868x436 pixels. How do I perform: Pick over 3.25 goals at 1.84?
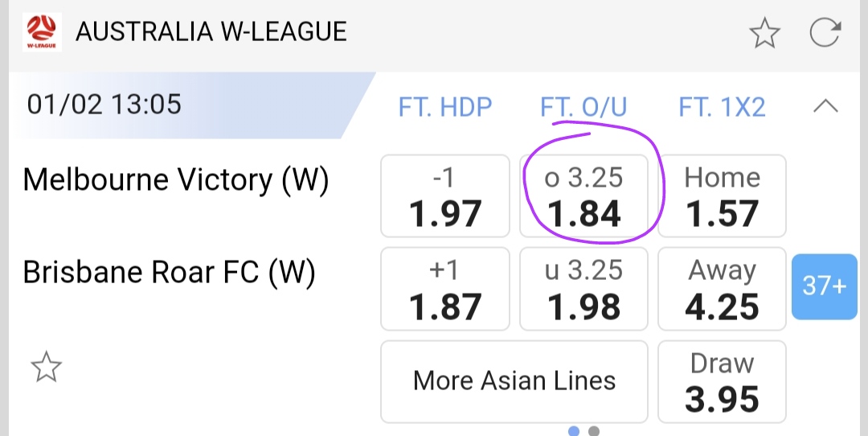pos(583,196)
